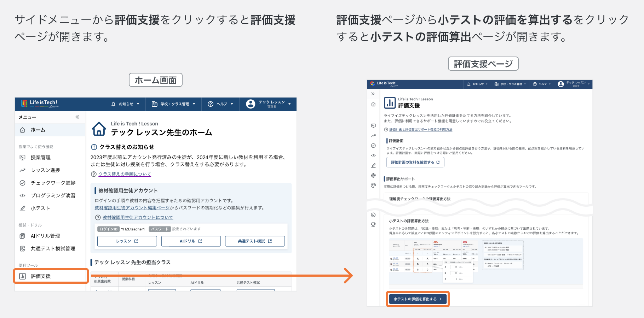The image size is (644, 318).
Task: Open Home icon in 評価支援 page sidebar
Action: point(373,104)
